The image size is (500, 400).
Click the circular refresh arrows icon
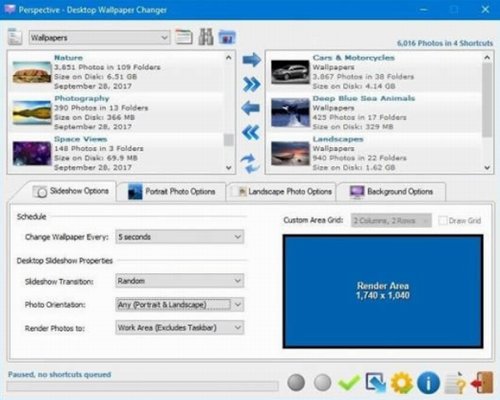[250, 163]
